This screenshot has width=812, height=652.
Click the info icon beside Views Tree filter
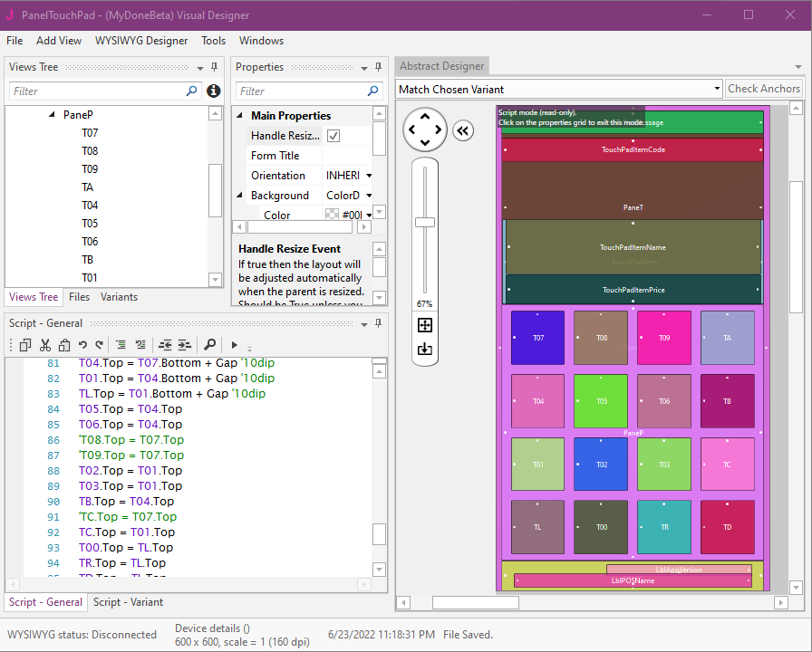(x=214, y=91)
